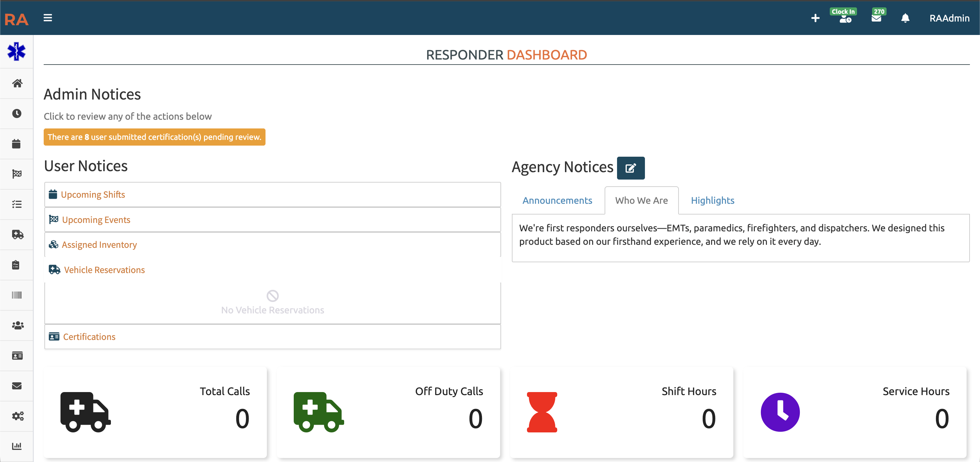Open the Highlights tab in Agency Notices
Viewport: 980px width, 462px height.
712,200
